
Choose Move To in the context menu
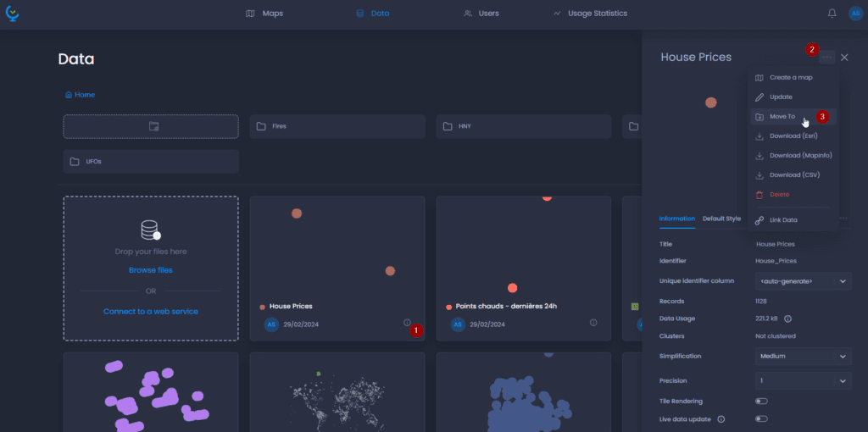click(793, 117)
